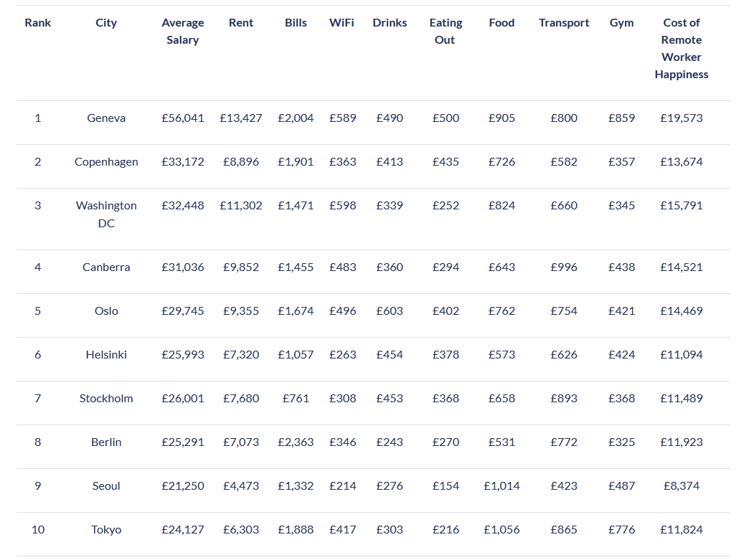Select the Average Salary column header
739x560 pixels.
[x=183, y=32]
